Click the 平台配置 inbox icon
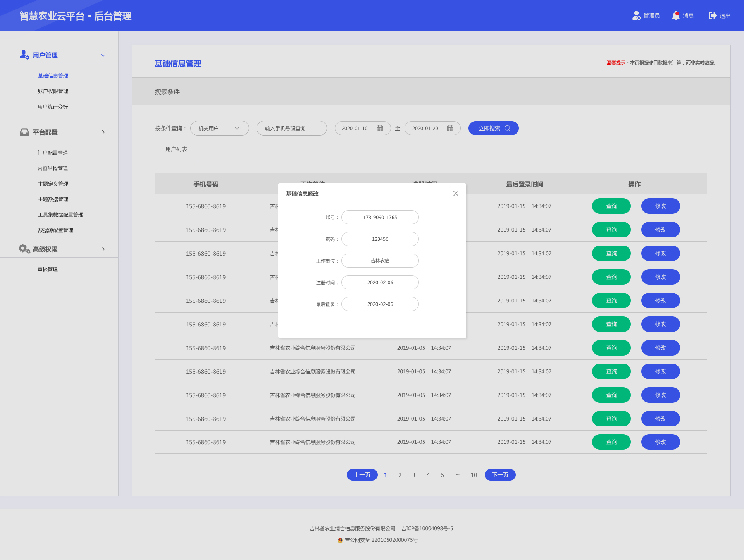 tap(24, 132)
